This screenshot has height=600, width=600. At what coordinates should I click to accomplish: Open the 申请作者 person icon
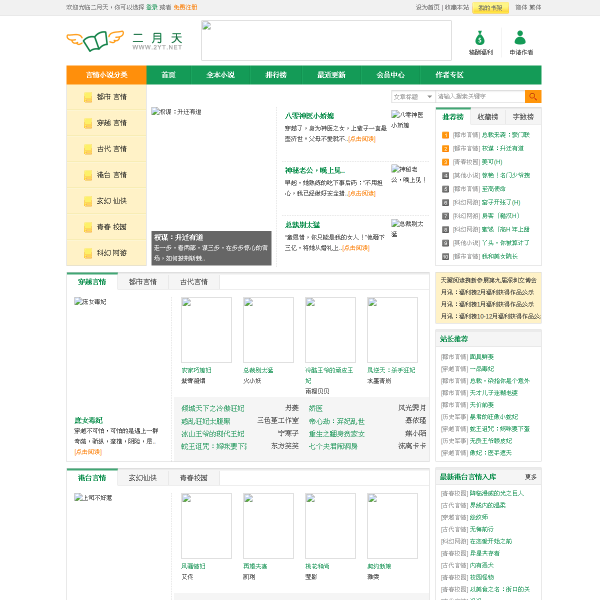tap(520, 38)
